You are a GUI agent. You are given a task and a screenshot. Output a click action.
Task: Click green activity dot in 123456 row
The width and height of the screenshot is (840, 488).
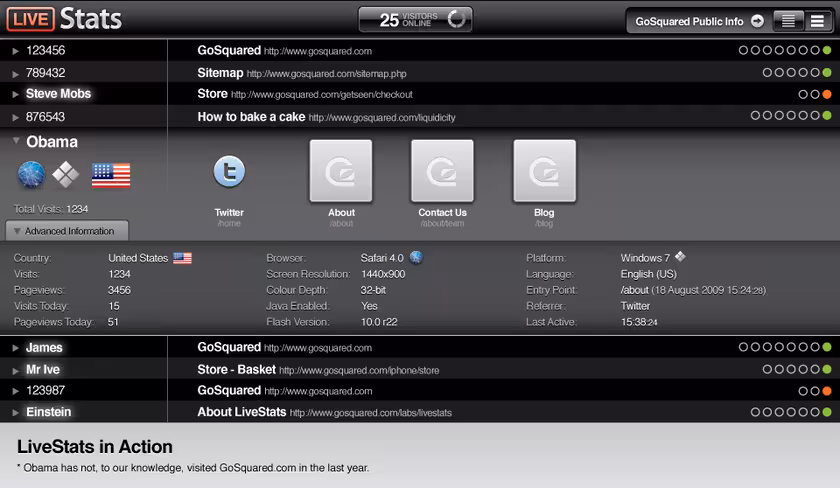pyautogui.click(x=827, y=50)
